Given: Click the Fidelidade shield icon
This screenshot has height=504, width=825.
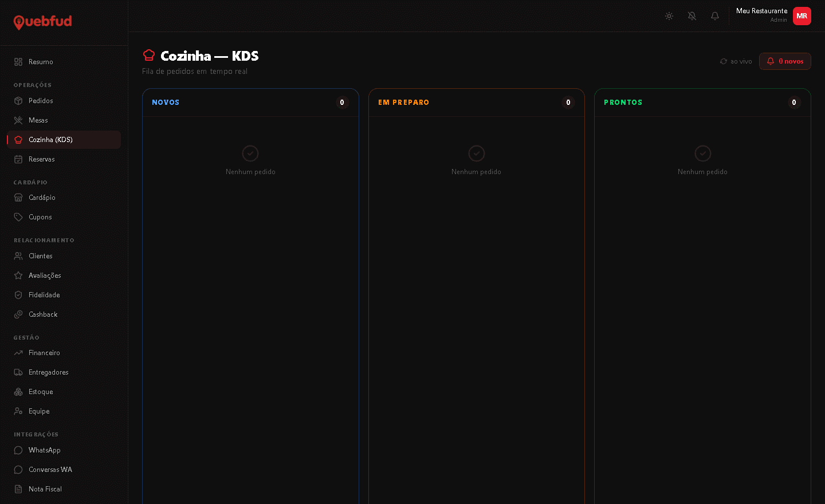Looking at the screenshot, I should [18, 295].
